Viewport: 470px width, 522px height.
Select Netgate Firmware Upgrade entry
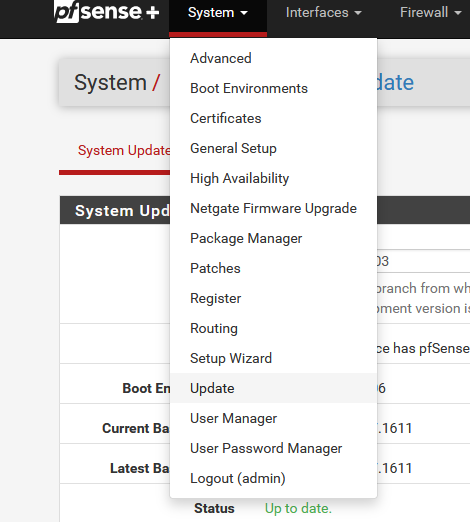(x=273, y=208)
